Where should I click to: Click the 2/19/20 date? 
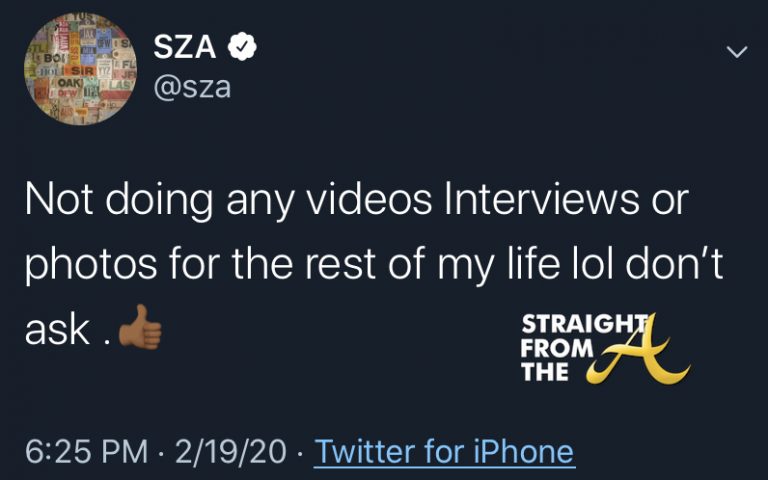tap(232, 451)
